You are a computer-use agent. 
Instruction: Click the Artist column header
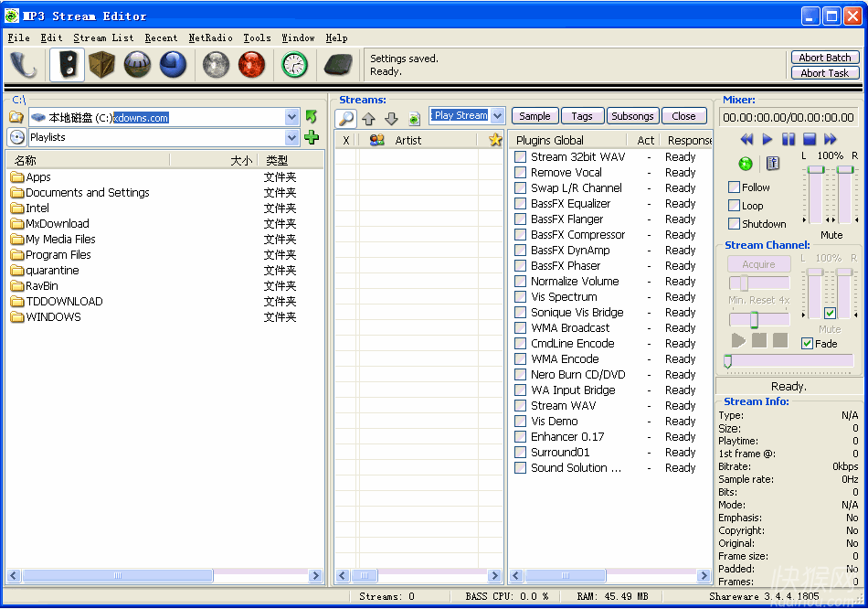(x=408, y=141)
